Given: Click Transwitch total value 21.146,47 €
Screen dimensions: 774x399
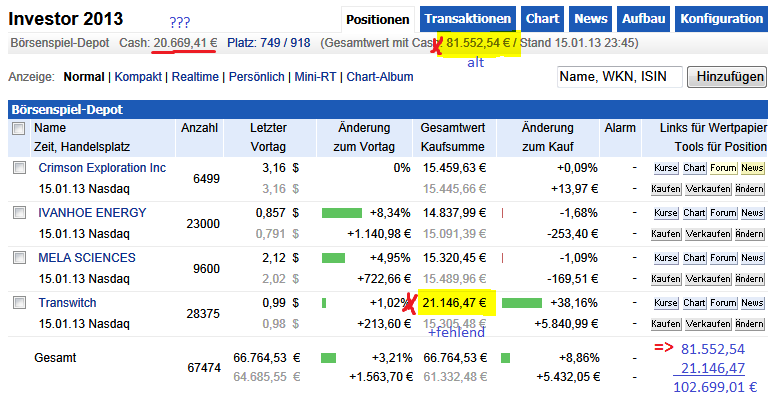Looking at the screenshot, I should tap(455, 303).
